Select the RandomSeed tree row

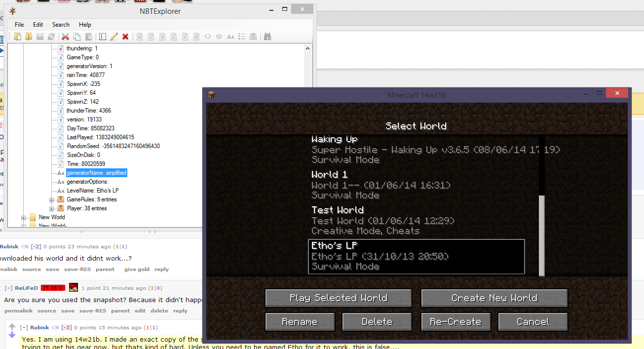pyautogui.click(x=114, y=146)
